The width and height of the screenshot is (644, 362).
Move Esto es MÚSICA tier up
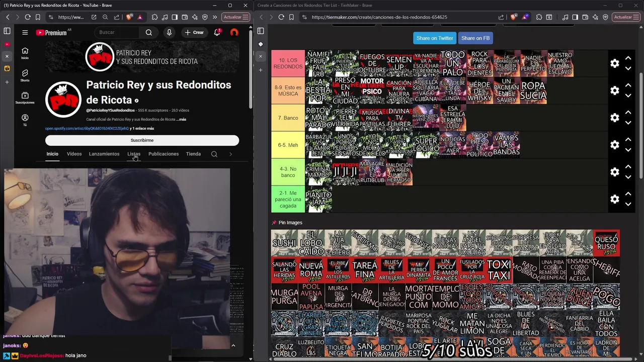628,85
